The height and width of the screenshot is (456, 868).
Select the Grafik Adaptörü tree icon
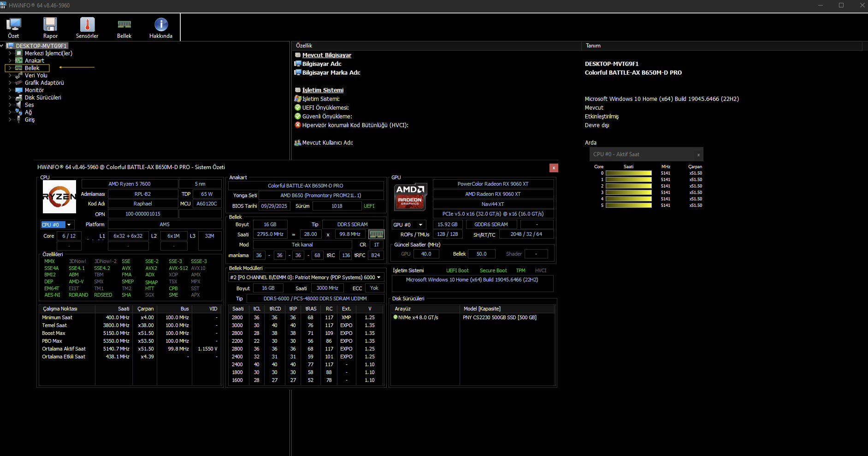pyautogui.click(x=19, y=83)
